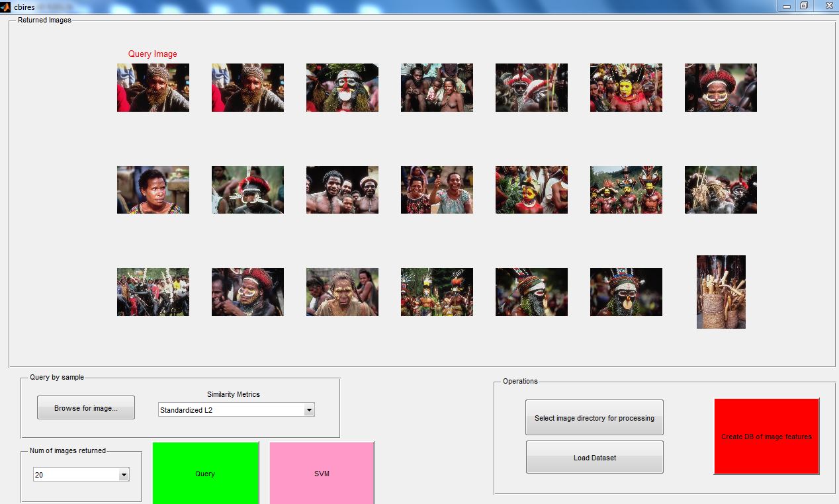Select image directory for processing
This screenshot has width=839, height=504.
point(594,417)
